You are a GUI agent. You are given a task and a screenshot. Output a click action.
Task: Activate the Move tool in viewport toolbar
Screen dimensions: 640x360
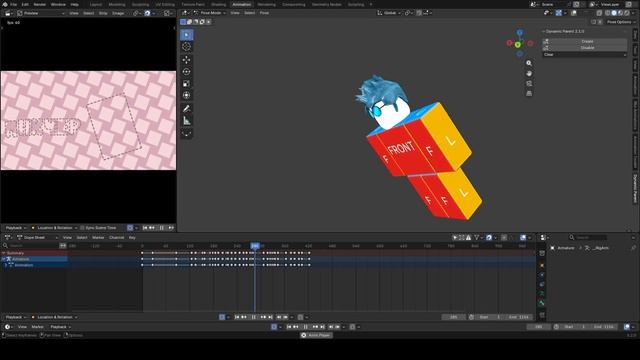(x=187, y=60)
